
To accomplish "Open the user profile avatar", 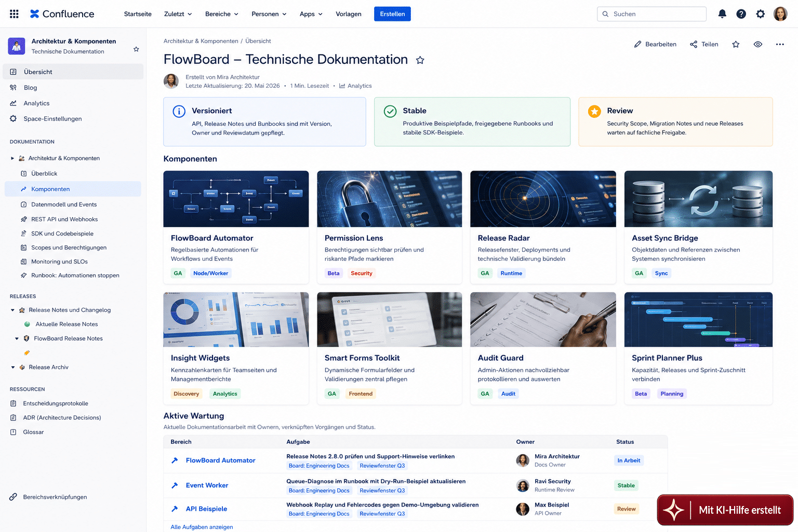I will tap(780, 14).
